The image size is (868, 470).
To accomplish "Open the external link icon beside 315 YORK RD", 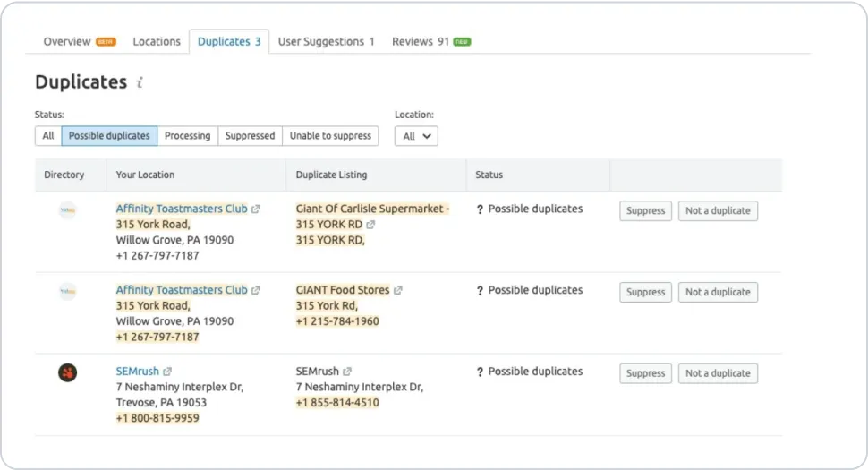I will click(x=370, y=225).
